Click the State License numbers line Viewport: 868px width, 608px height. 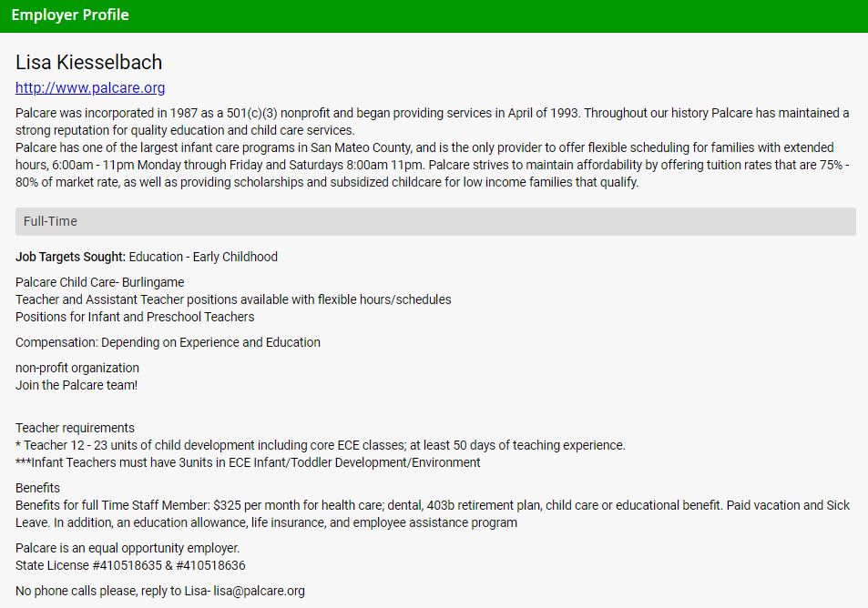pos(130,565)
